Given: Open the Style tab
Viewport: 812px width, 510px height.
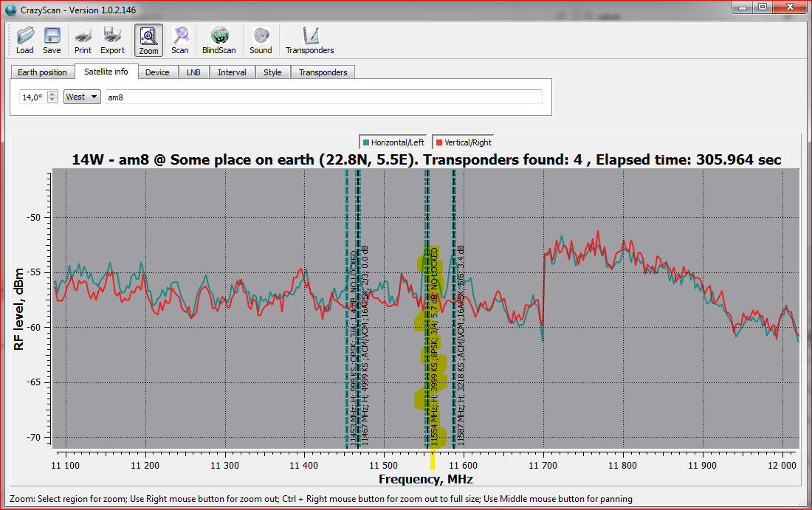Looking at the screenshot, I should [x=272, y=72].
